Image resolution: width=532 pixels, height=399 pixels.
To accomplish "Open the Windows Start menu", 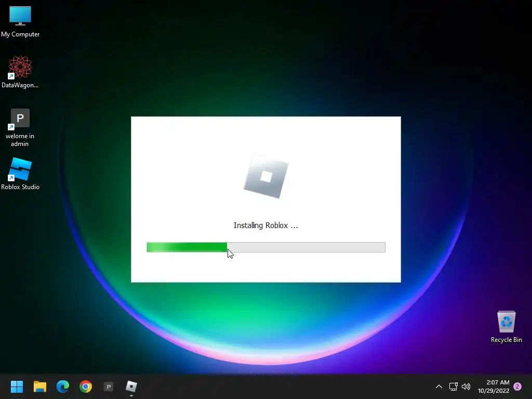I will tap(17, 387).
